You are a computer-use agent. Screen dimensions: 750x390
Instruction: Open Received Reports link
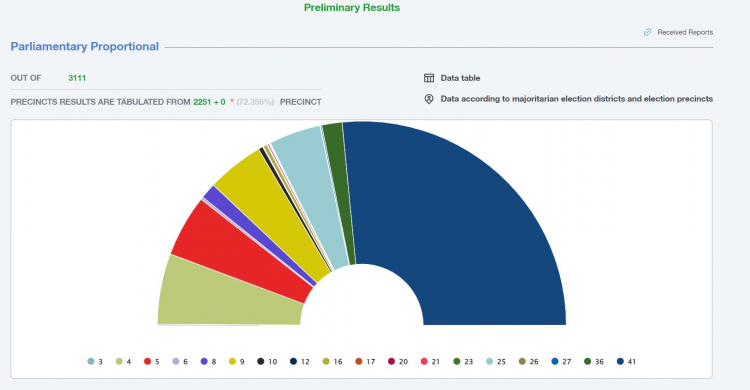pos(685,33)
